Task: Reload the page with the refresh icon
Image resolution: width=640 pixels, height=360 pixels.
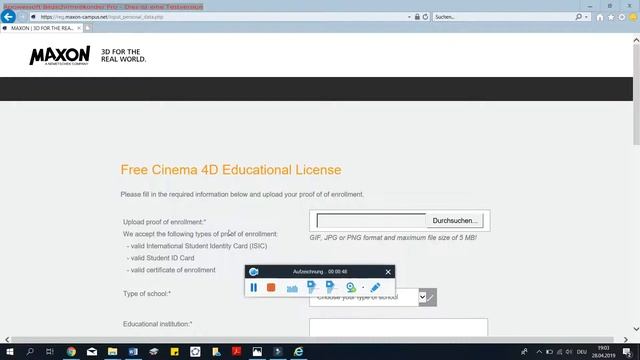Action: tap(425, 17)
